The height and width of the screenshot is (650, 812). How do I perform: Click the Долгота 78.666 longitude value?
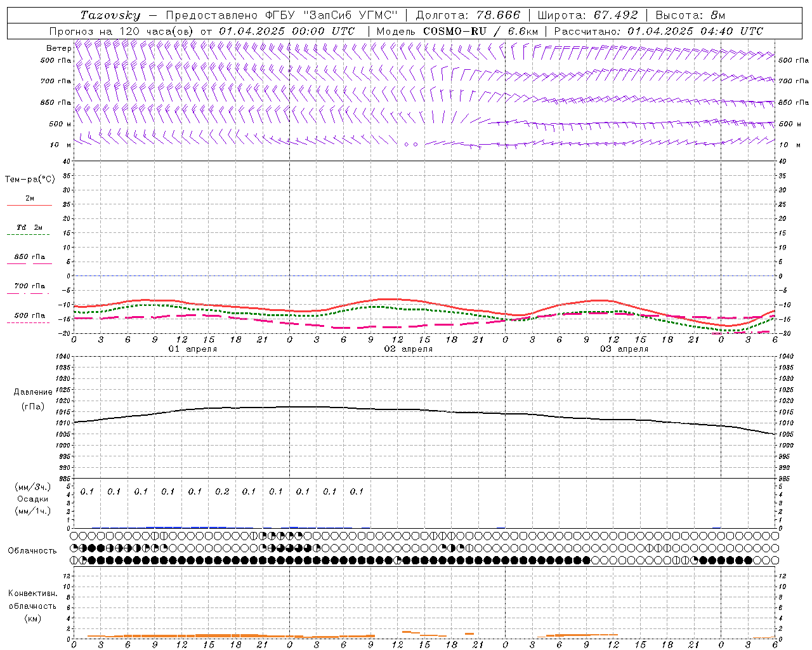click(468, 15)
